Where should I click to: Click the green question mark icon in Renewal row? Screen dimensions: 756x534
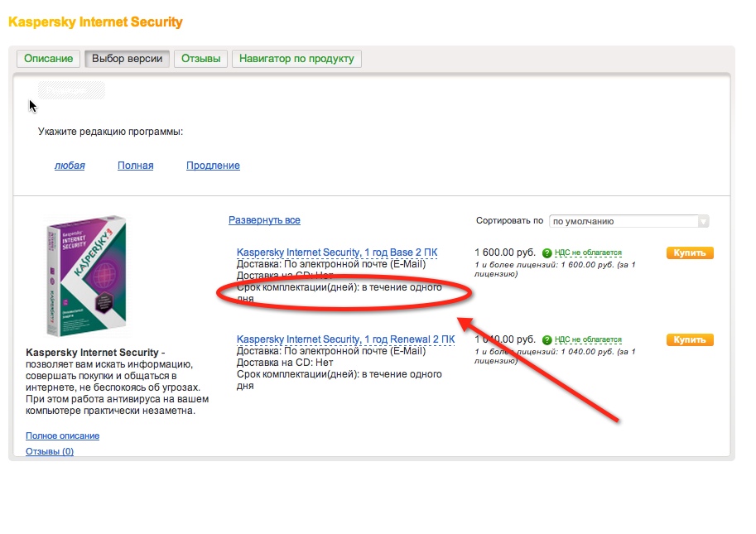click(547, 340)
